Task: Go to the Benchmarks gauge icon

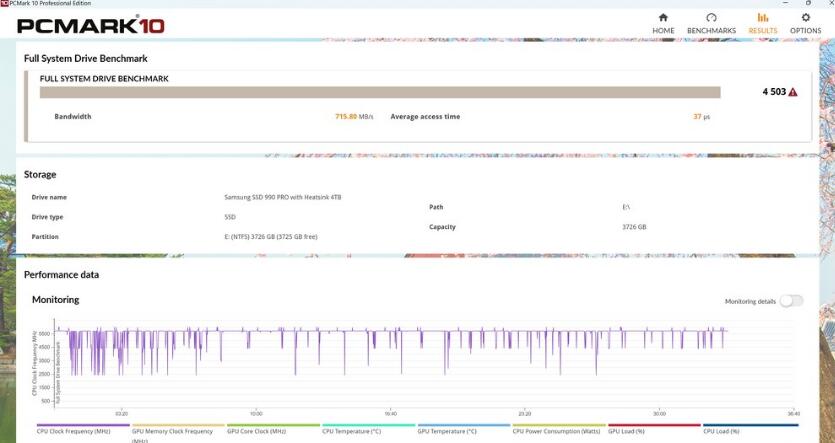Action: point(711,18)
